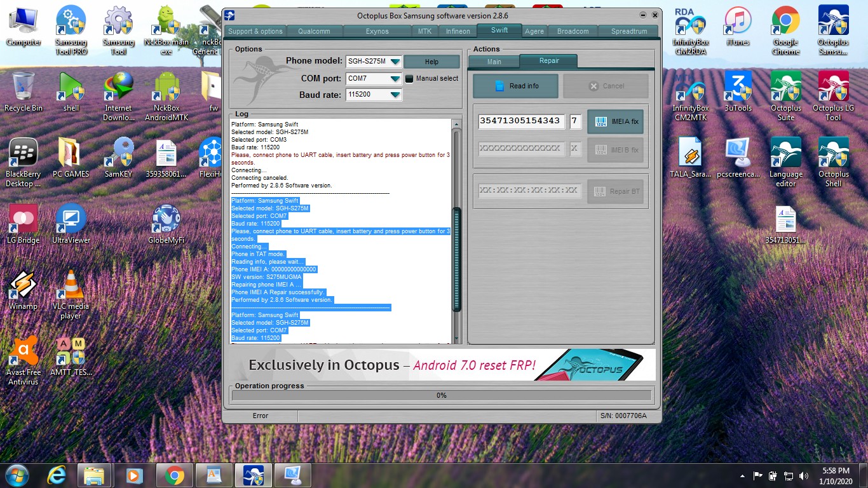Switch to Support & options tab
Screen dimensions: 868x488
coord(255,31)
